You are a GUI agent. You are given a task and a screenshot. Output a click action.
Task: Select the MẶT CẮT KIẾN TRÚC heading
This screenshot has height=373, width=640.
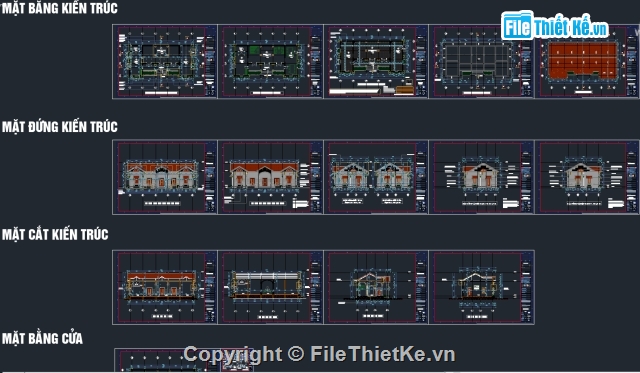pyautogui.click(x=55, y=234)
